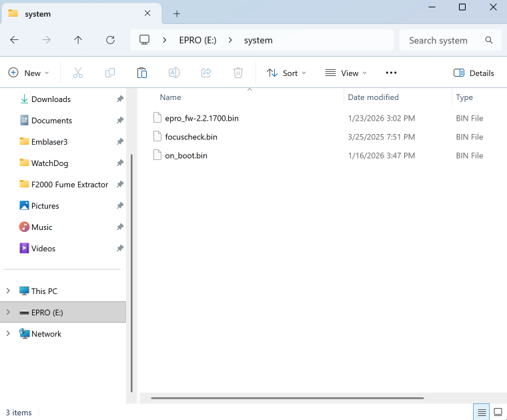Toggle the Details pane
507x420 pixels.
click(x=474, y=73)
